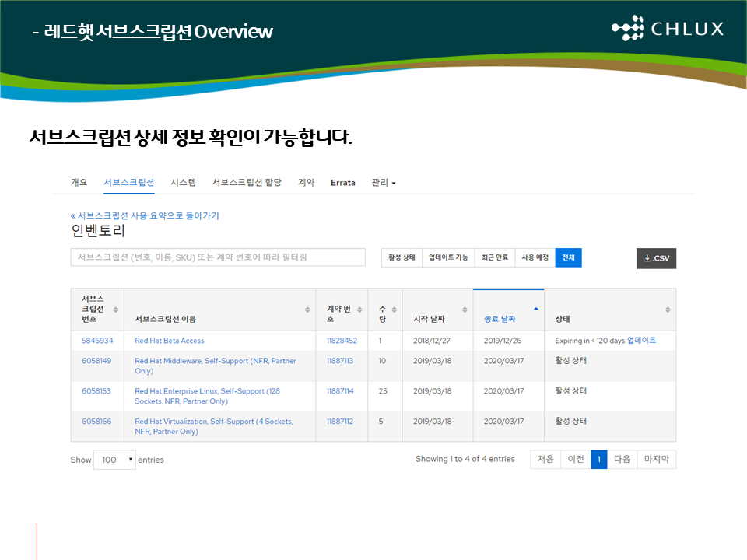The image size is (747, 560).
Task: Click the 종료 날짜 column header text
Action: (500, 319)
